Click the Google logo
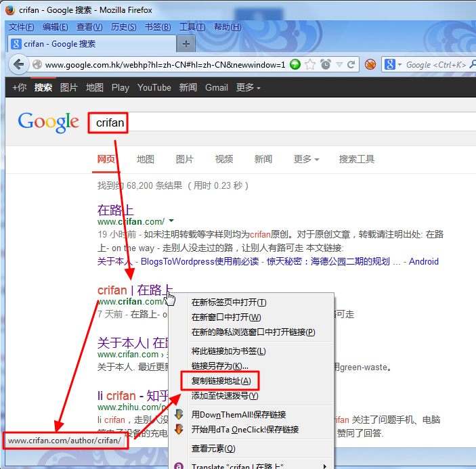 [48, 122]
